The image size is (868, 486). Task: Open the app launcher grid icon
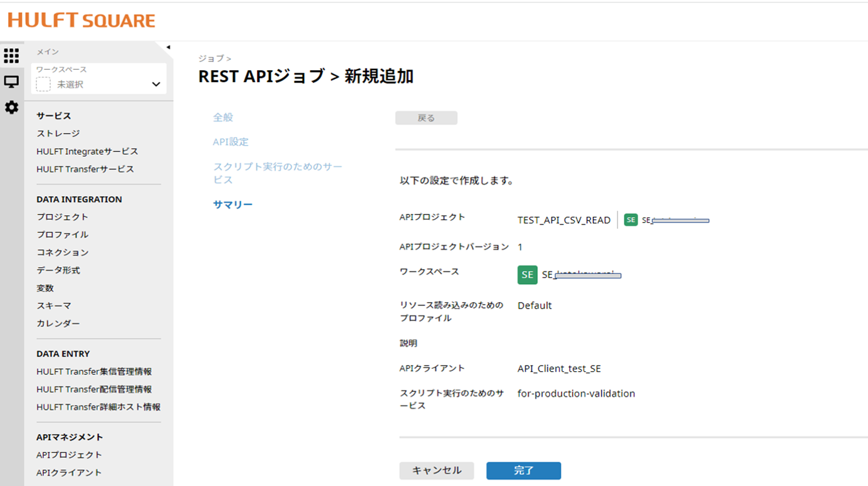tap(11, 56)
